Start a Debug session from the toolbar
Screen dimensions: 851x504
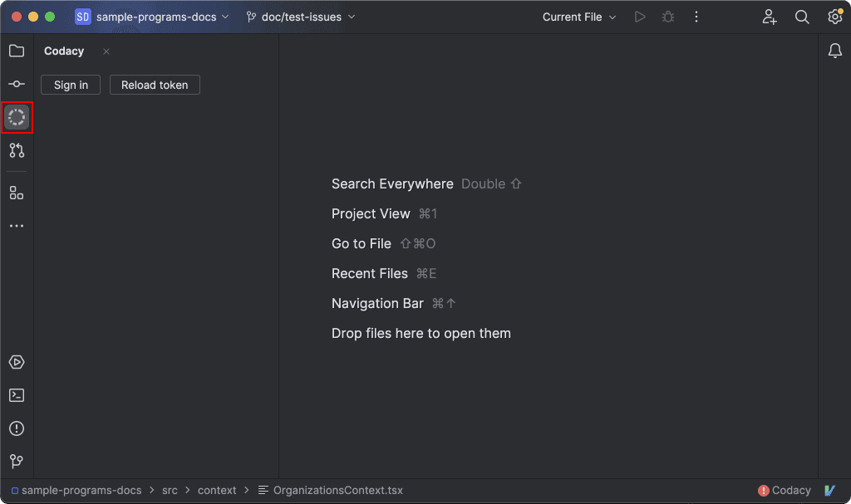tap(667, 16)
